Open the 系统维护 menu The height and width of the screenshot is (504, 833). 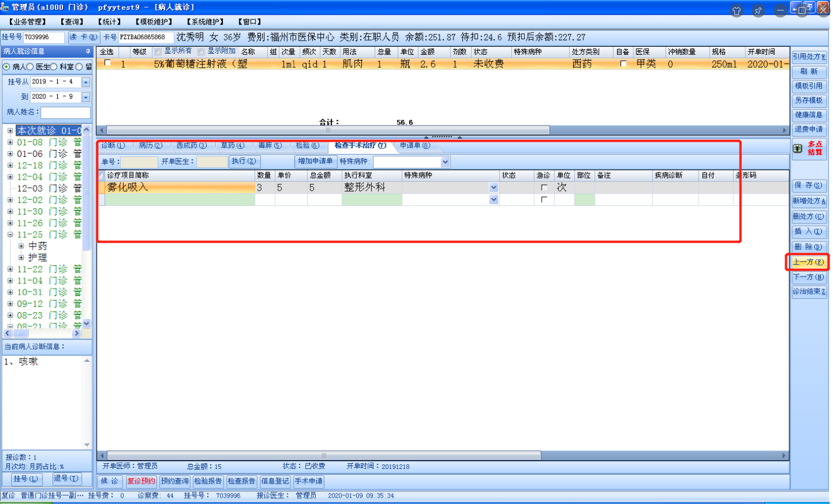pos(205,22)
